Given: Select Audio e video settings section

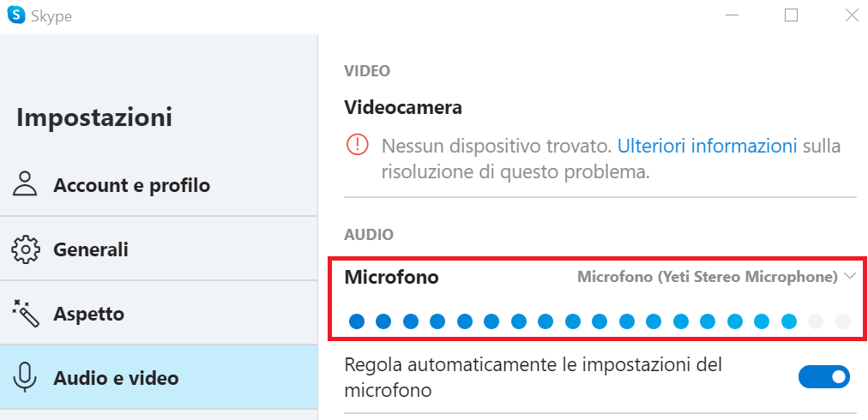Looking at the screenshot, I should point(116,377).
